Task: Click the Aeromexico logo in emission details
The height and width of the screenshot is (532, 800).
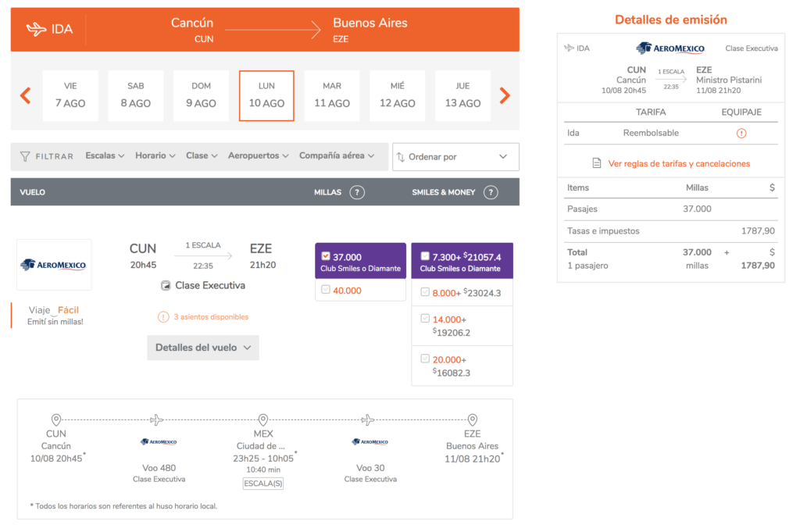Action: pyautogui.click(x=670, y=48)
